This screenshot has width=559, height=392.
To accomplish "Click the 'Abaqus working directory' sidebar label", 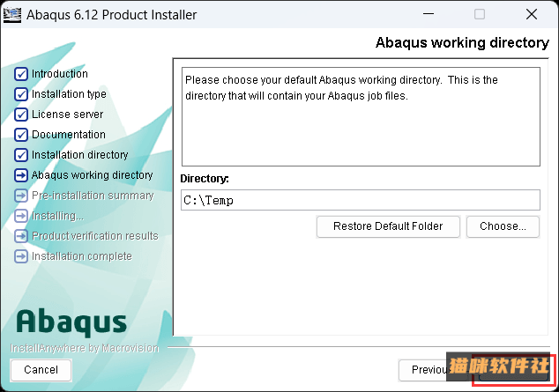I will [92, 175].
